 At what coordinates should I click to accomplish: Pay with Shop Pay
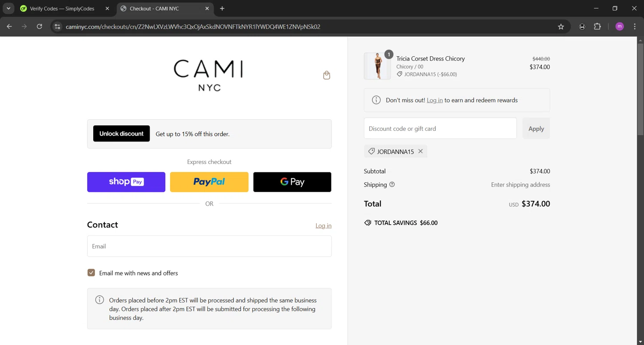click(x=126, y=182)
